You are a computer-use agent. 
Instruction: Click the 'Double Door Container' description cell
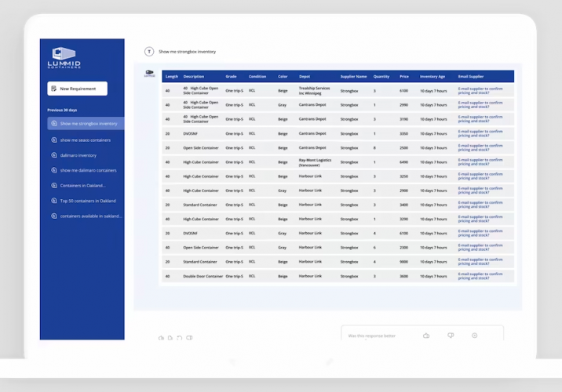(203, 277)
